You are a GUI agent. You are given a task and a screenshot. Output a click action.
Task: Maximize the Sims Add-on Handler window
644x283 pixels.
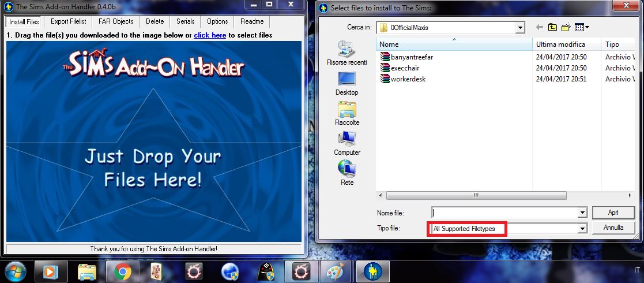click(x=269, y=5)
